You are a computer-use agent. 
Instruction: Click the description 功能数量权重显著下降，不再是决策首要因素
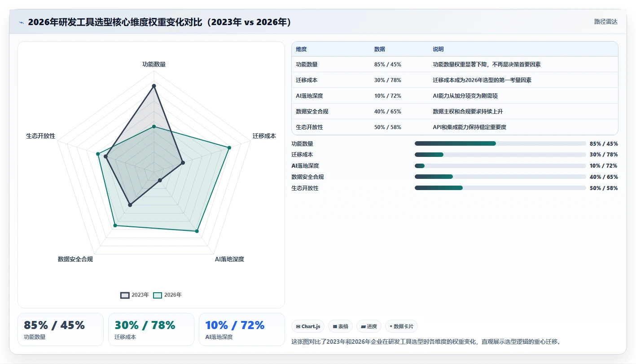pyautogui.click(x=487, y=65)
